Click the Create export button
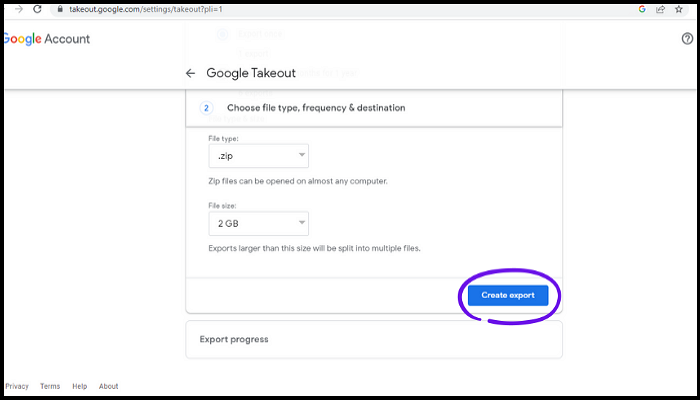Image resolution: width=700 pixels, height=400 pixels. (x=508, y=294)
